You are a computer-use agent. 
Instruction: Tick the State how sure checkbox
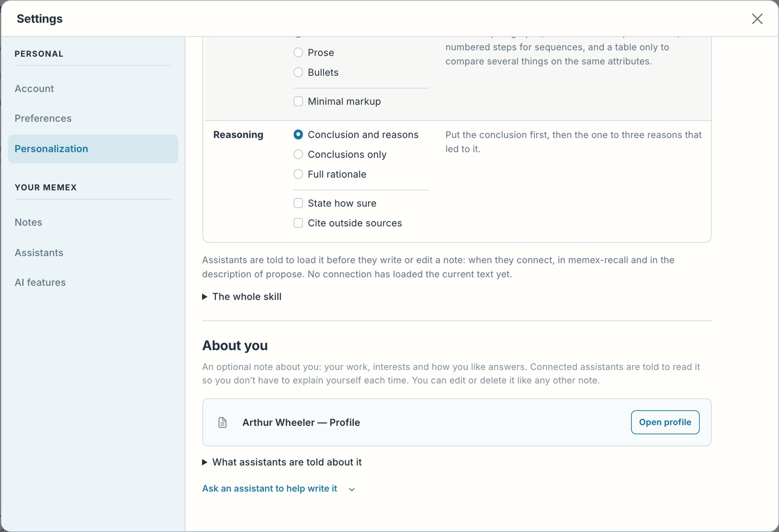298,203
